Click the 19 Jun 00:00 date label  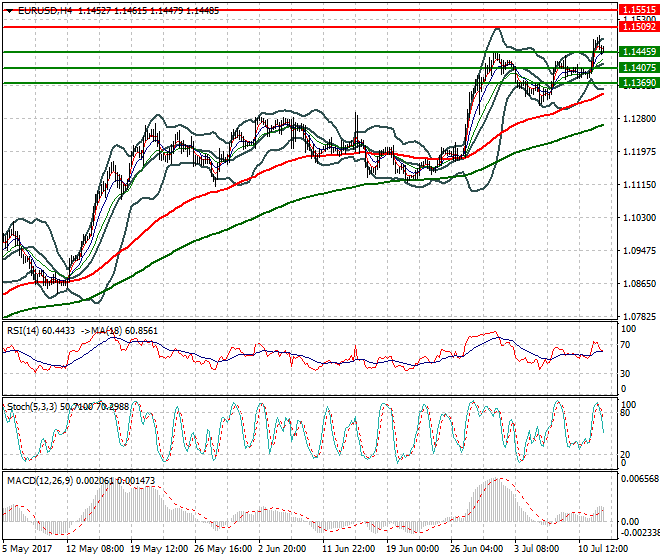(x=413, y=549)
